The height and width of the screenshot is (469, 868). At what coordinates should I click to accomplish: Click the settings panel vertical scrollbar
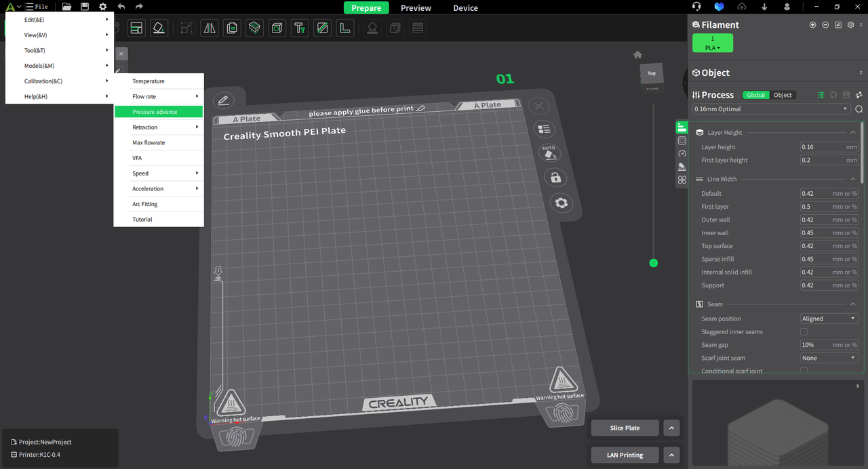coord(862,152)
